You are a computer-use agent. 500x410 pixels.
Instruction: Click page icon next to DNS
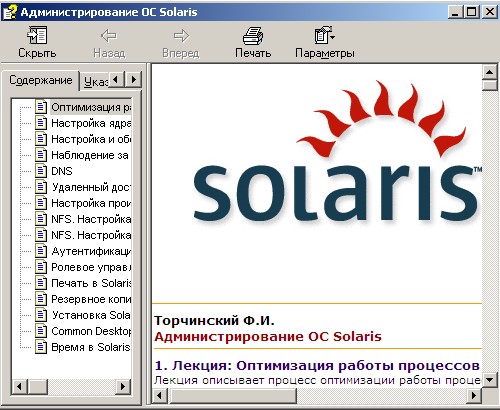coord(41,171)
